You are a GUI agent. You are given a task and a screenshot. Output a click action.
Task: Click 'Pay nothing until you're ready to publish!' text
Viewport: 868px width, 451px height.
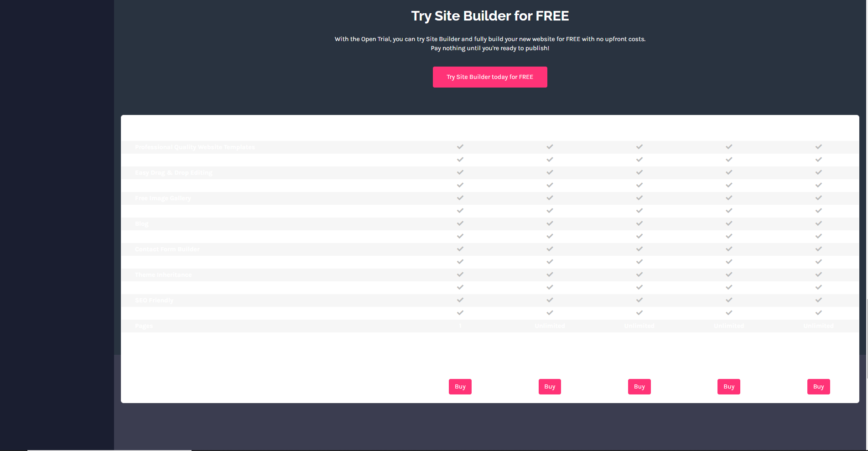(x=490, y=48)
